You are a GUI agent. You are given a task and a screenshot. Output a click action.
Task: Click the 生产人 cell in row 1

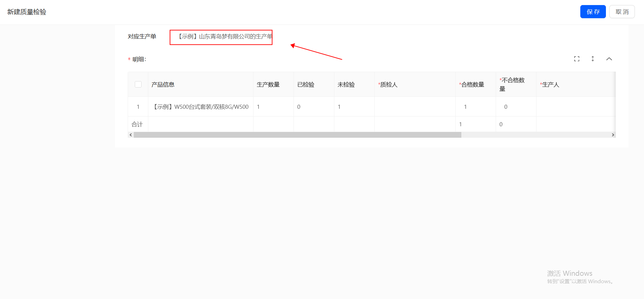click(x=576, y=107)
